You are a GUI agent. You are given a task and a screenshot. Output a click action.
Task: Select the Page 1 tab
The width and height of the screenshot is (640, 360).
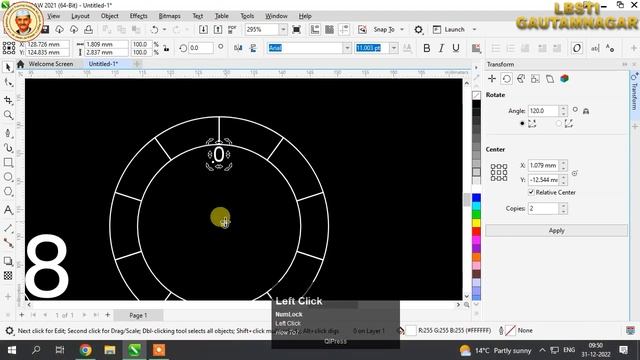coord(138,315)
